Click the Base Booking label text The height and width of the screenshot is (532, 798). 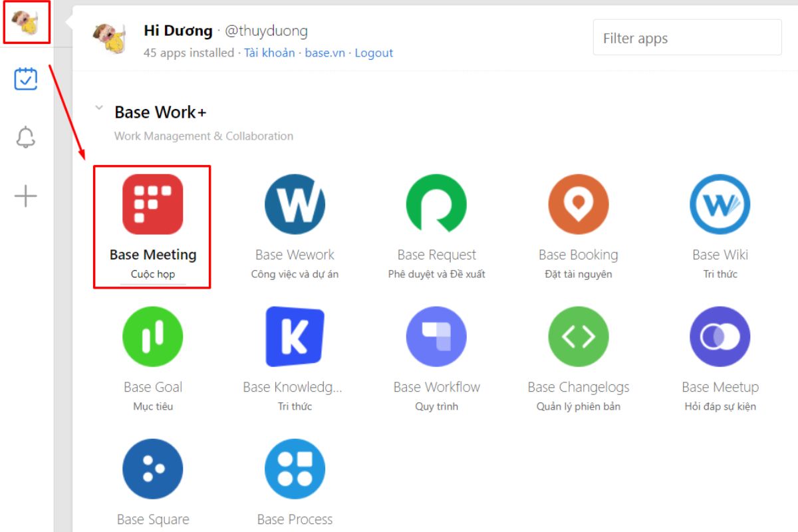pyautogui.click(x=579, y=255)
